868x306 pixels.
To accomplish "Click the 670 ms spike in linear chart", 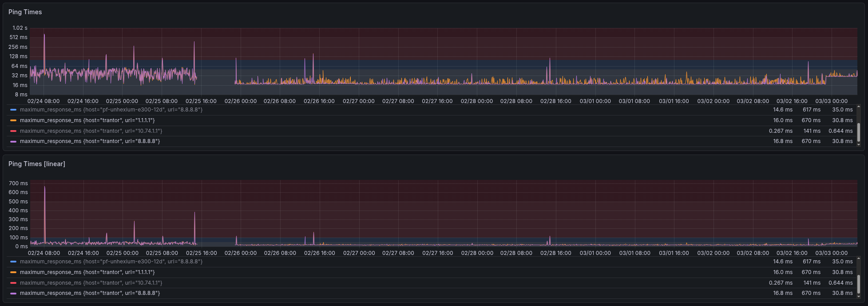I will [x=44, y=187].
